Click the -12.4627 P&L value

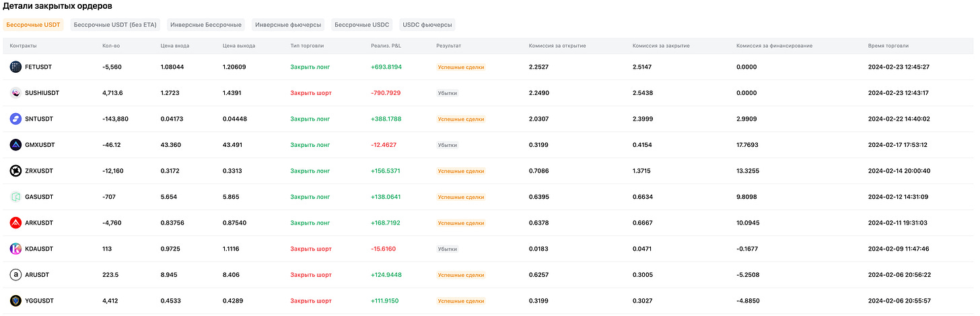384,145
